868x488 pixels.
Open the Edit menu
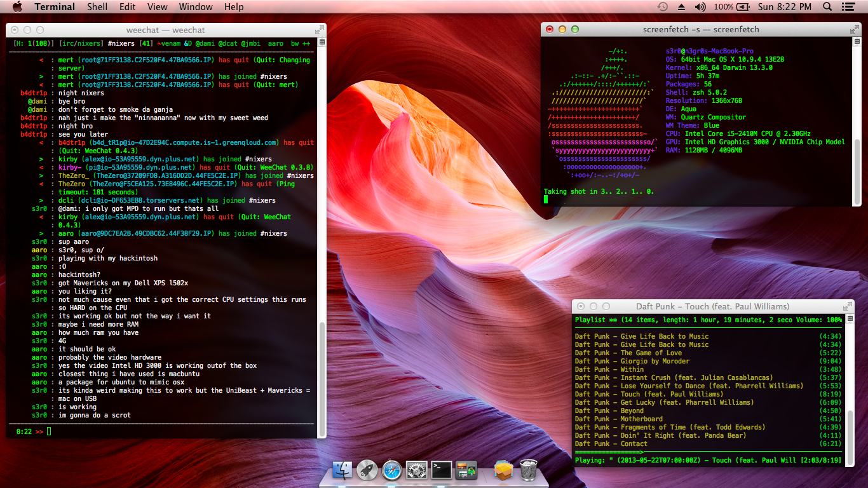[128, 7]
